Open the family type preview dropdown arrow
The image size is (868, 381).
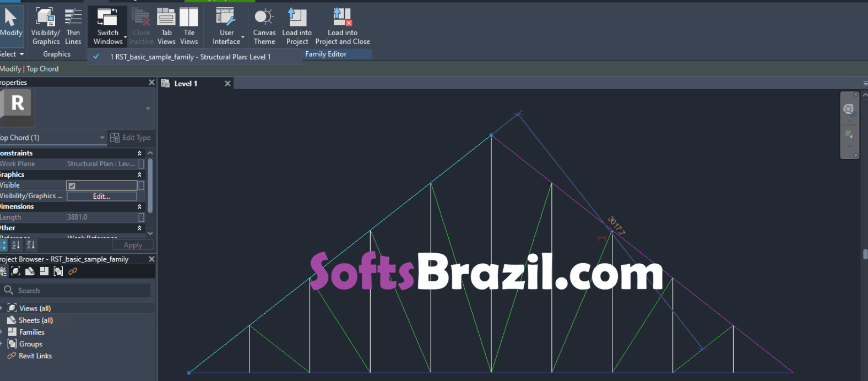(x=148, y=108)
